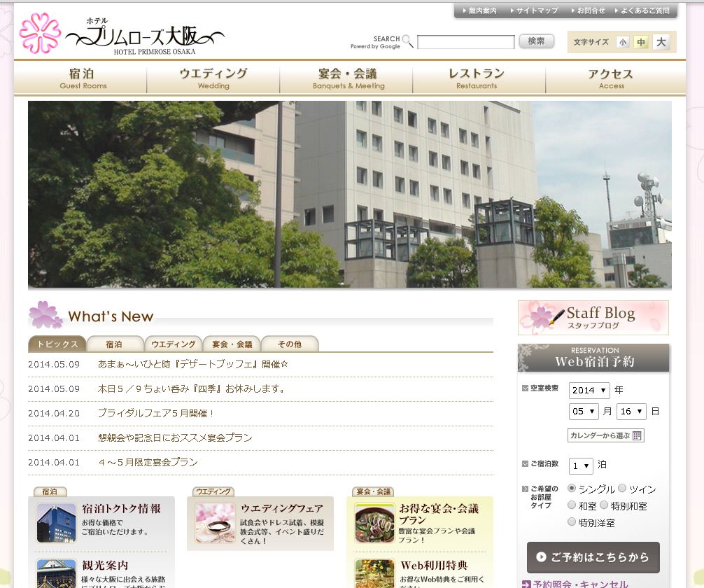
Task: Click the 宿泊トクトク情報 hotel thumbnail
Action: click(x=56, y=522)
